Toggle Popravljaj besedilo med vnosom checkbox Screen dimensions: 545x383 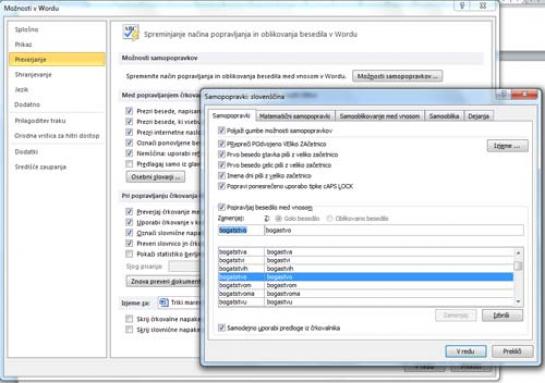tap(221, 207)
